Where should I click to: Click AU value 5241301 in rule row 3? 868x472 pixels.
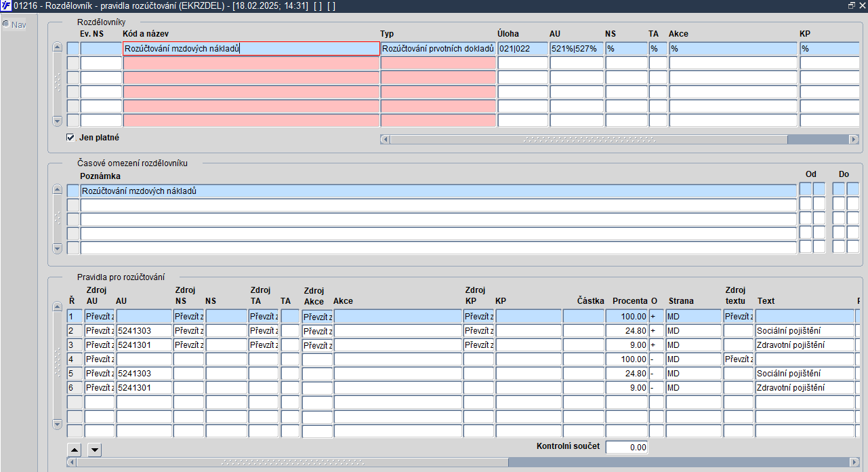[x=144, y=345]
